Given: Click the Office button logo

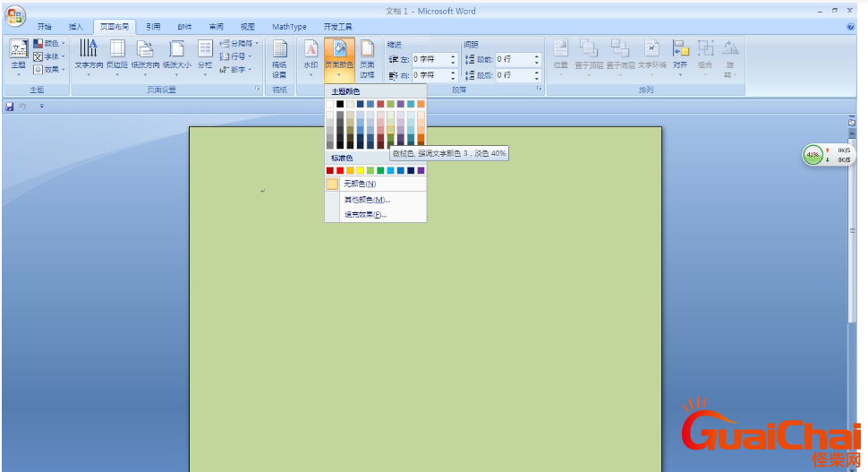Looking at the screenshot, I should click(x=15, y=18).
